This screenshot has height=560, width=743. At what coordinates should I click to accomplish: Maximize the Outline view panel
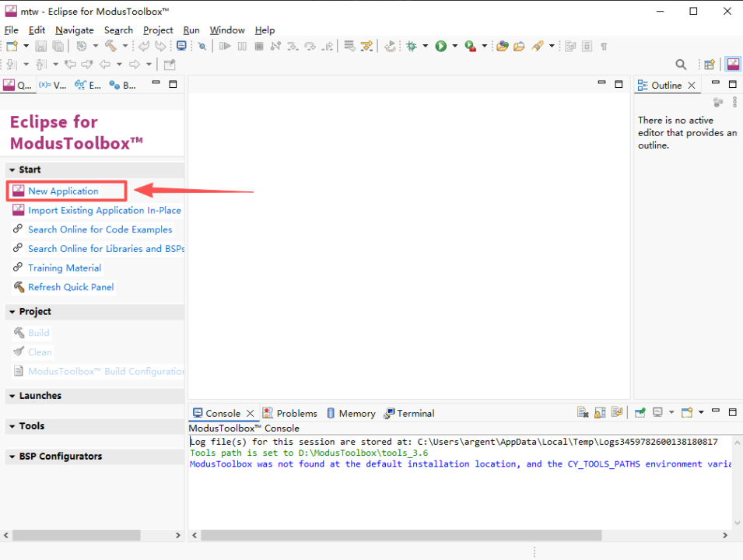point(733,84)
